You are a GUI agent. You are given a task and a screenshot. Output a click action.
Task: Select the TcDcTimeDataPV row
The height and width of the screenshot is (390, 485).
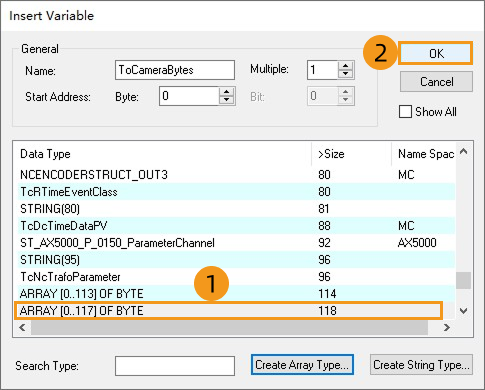235,226
